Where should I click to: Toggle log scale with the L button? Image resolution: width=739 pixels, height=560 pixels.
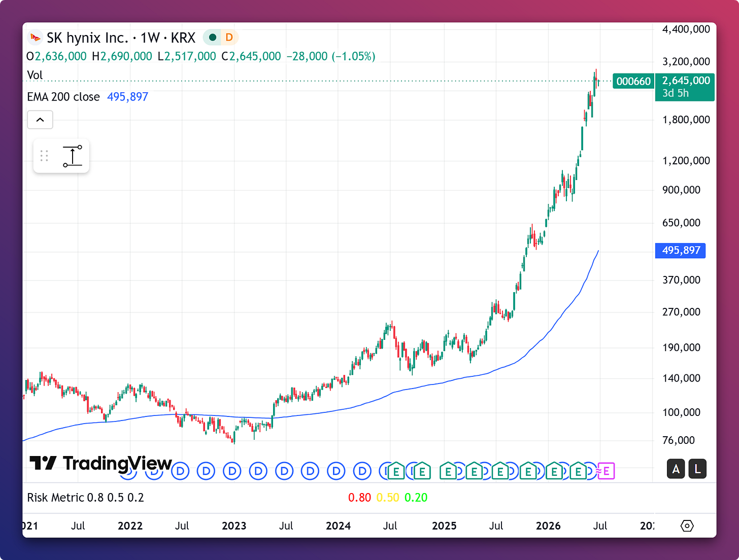click(698, 469)
